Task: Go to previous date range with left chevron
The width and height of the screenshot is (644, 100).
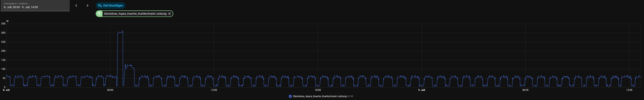Action: [x=76, y=5]
